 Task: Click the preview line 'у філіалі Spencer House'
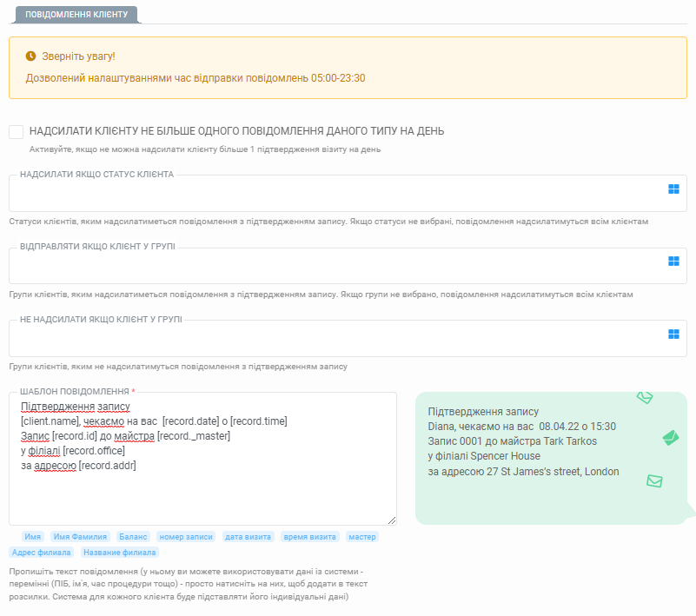tap(484, 456)
